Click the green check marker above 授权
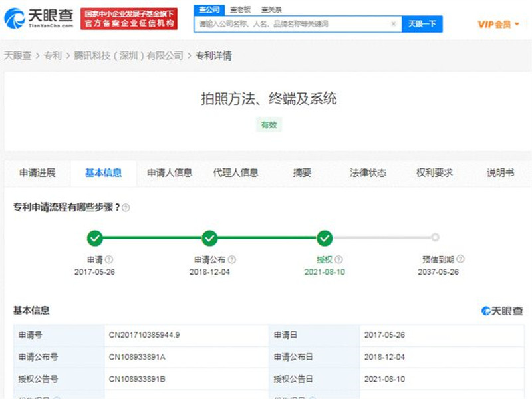 [x=325, y=238]
